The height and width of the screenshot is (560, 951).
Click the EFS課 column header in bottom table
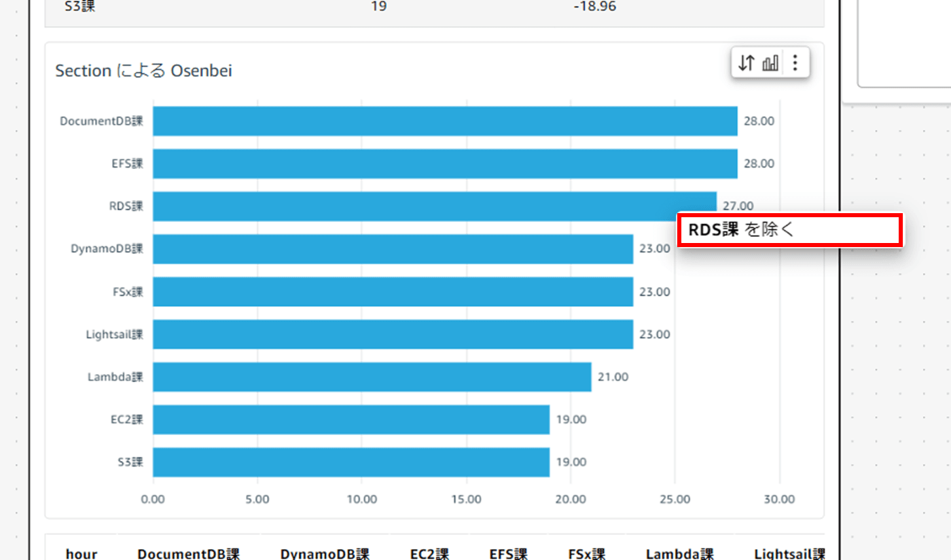(x=508, y=553)
